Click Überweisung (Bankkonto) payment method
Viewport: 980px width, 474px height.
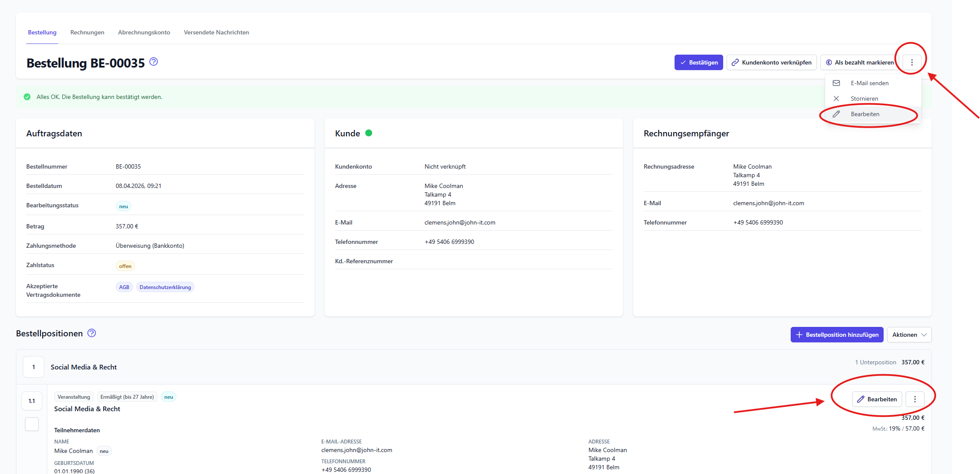point(150,246)
